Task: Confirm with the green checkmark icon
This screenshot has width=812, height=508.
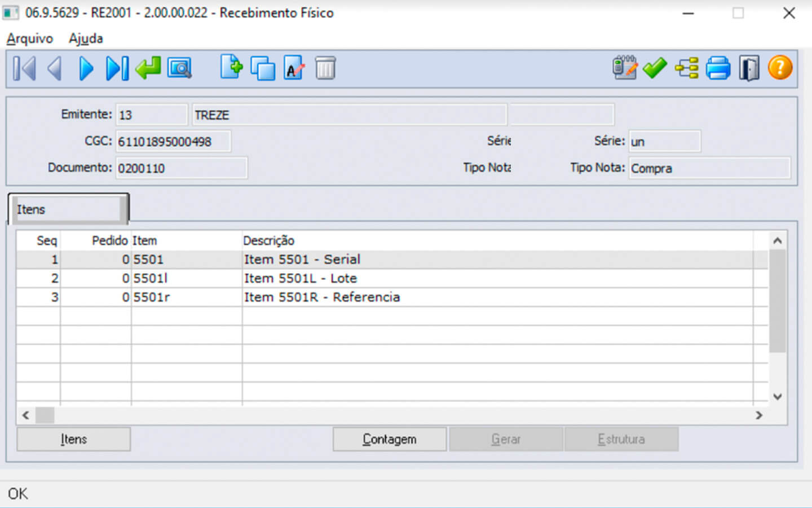Action: 655,68
